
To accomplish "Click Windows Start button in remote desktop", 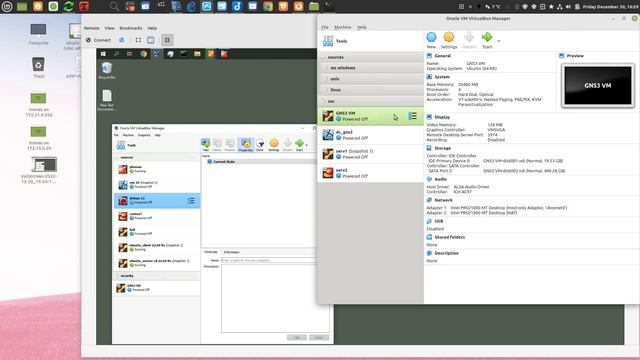I will coord(103,54).
